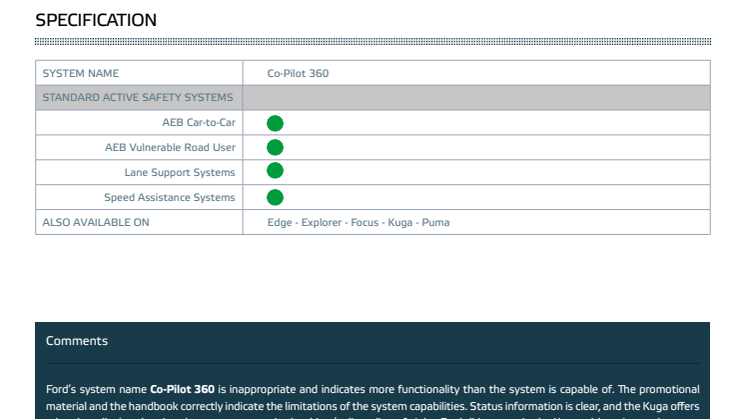The height and width of the screenshot is (419, 746).
Task: Click the Edge - Explorer - Focus - Kuga - Puma text
Action: click(358, 222)
